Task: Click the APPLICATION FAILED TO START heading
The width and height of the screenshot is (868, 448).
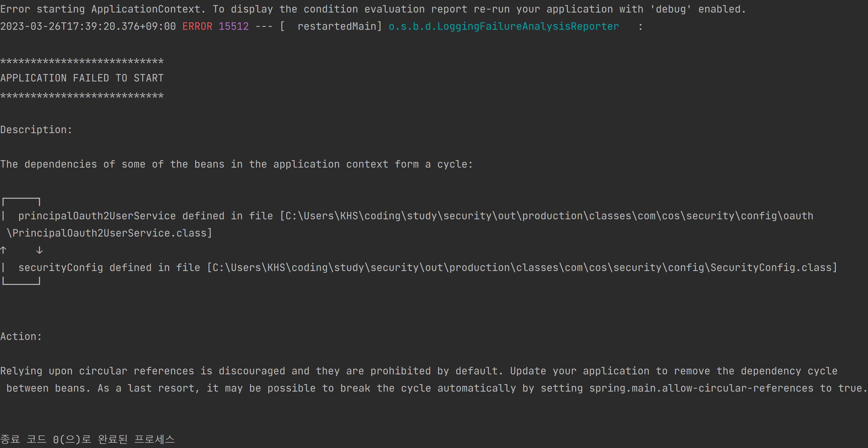Action: click(x=82, y=78)
